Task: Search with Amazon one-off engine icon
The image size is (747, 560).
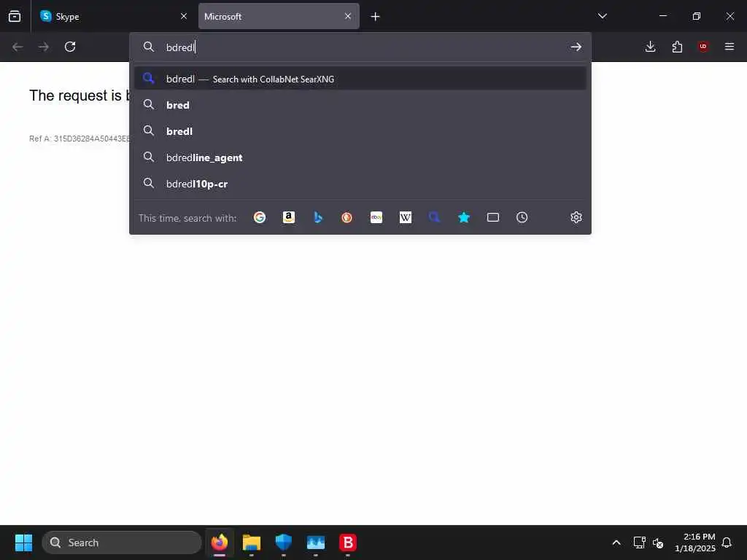Action: pyautogui.click(x=289, y=217)
